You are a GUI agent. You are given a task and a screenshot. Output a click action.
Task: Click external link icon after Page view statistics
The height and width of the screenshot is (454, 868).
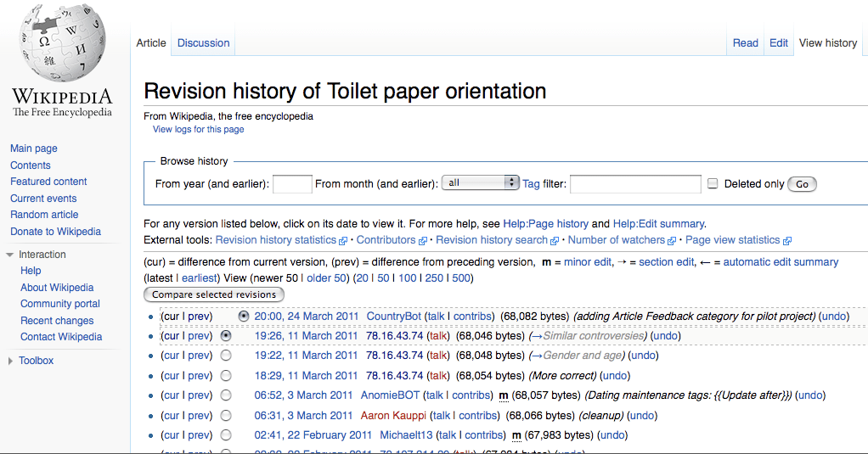787,241
